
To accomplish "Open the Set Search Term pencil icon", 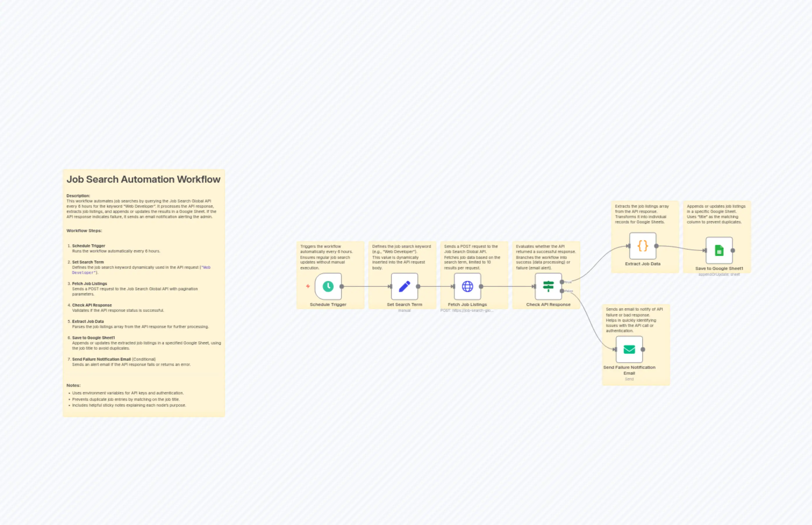I will (x=404, y=286).
